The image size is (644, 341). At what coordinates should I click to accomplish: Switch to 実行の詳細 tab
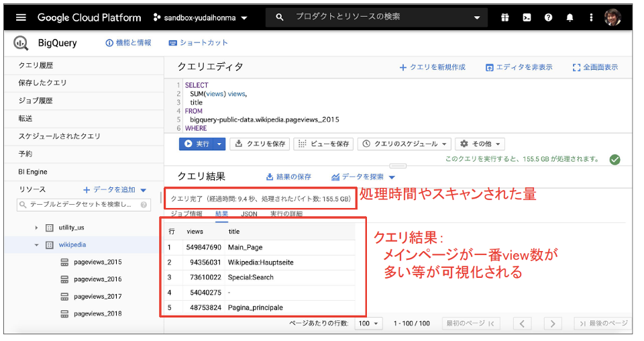[x=286, y=214]
